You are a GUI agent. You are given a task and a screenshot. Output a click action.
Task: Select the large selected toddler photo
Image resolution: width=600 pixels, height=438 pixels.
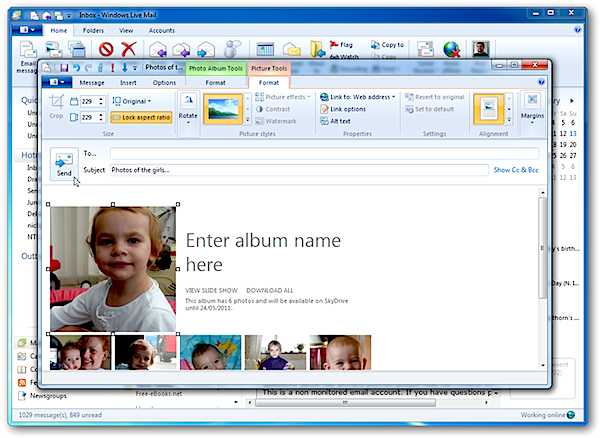[113, 269]
